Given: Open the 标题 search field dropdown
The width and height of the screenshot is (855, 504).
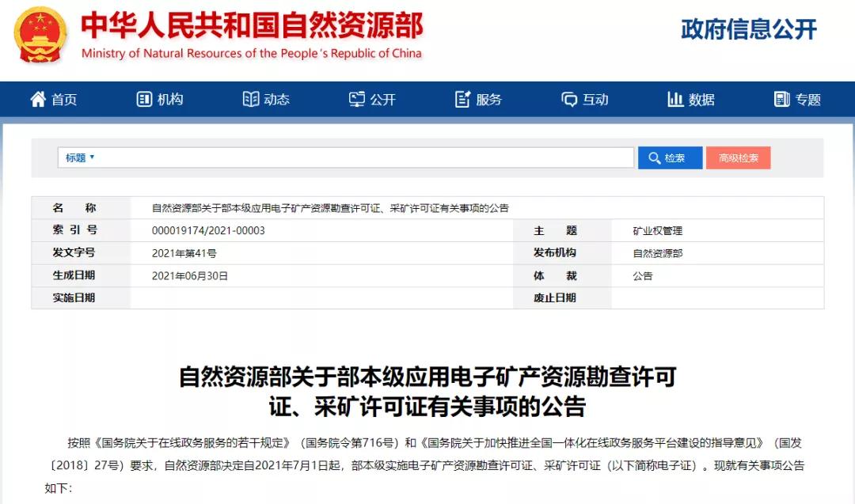Looking at the screenshot, I should pos(80,157).
